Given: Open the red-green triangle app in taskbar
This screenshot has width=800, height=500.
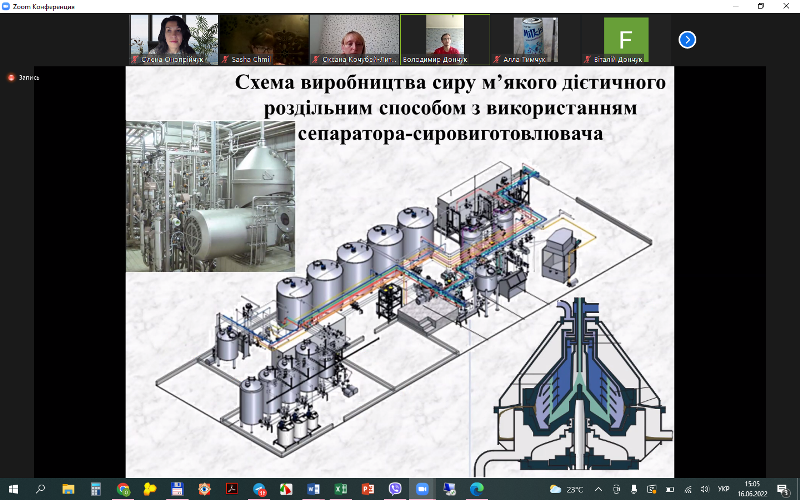Looking at the screenshot, I should [286, 489].
